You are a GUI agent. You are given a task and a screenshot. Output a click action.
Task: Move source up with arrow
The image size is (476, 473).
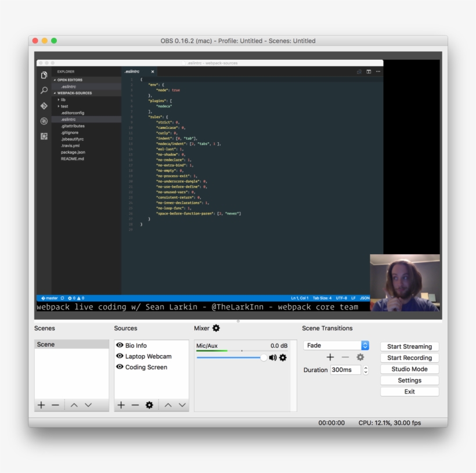click(x=168, y=405)
